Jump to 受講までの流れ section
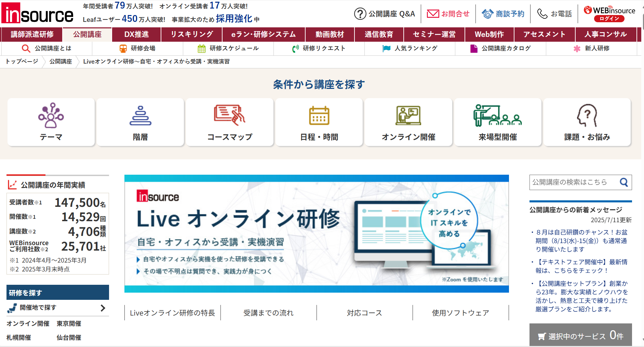 (x=268, y=313)
